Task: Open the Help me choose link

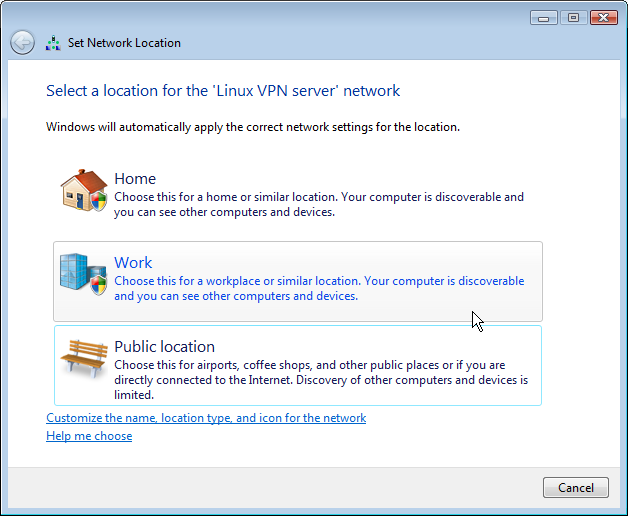Action: coord(89,436)
